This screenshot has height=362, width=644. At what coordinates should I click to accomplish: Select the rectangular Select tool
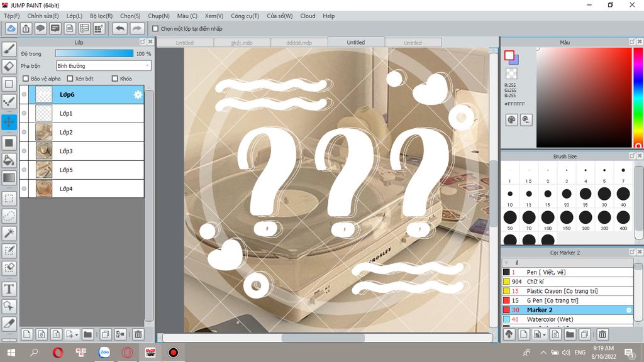tap(9, 199)
